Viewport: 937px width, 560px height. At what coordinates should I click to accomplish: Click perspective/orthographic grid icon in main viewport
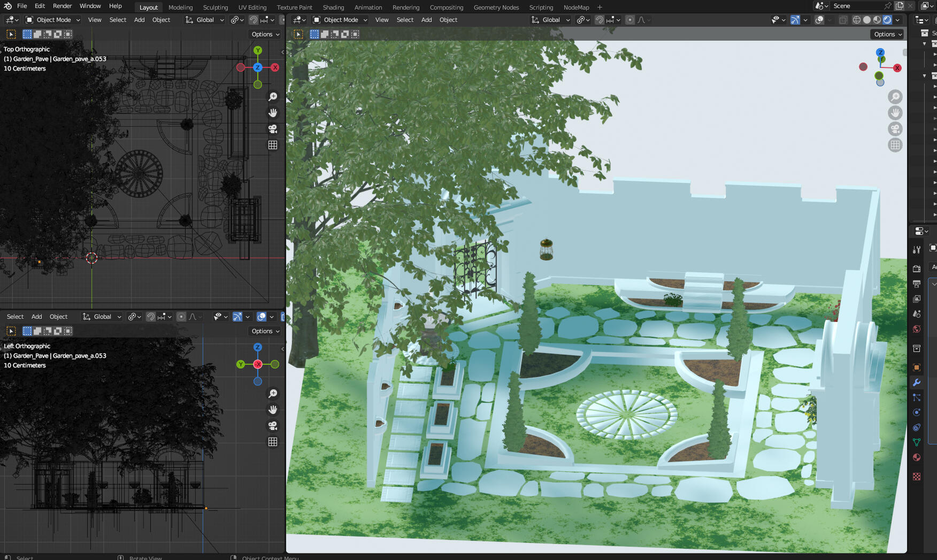coord(895,145)
